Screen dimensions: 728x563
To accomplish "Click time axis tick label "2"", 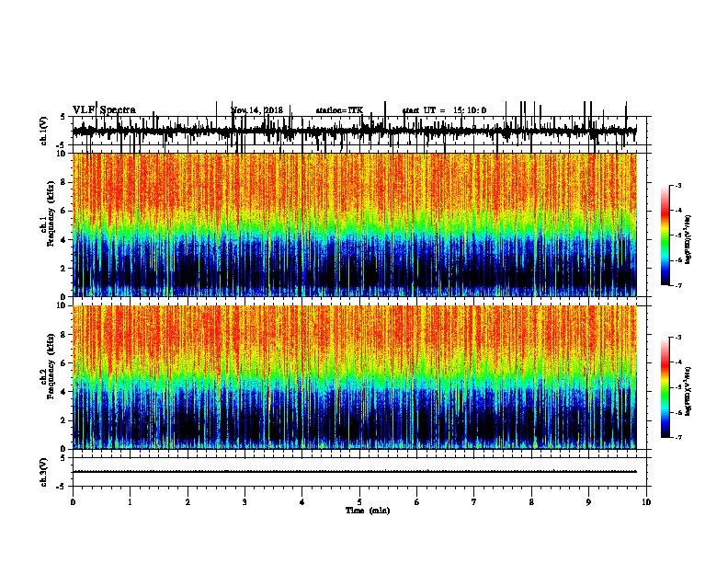I will (188, 502).
